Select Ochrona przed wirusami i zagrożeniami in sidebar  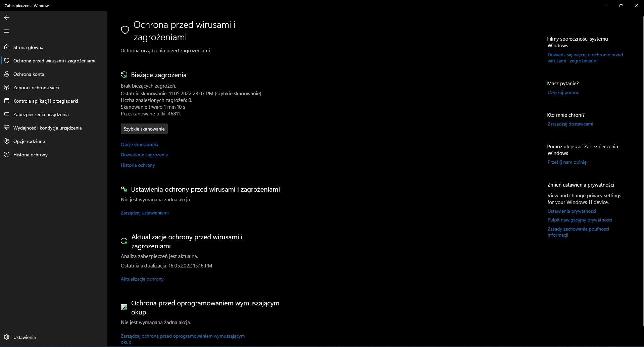(x=54, y=61)
